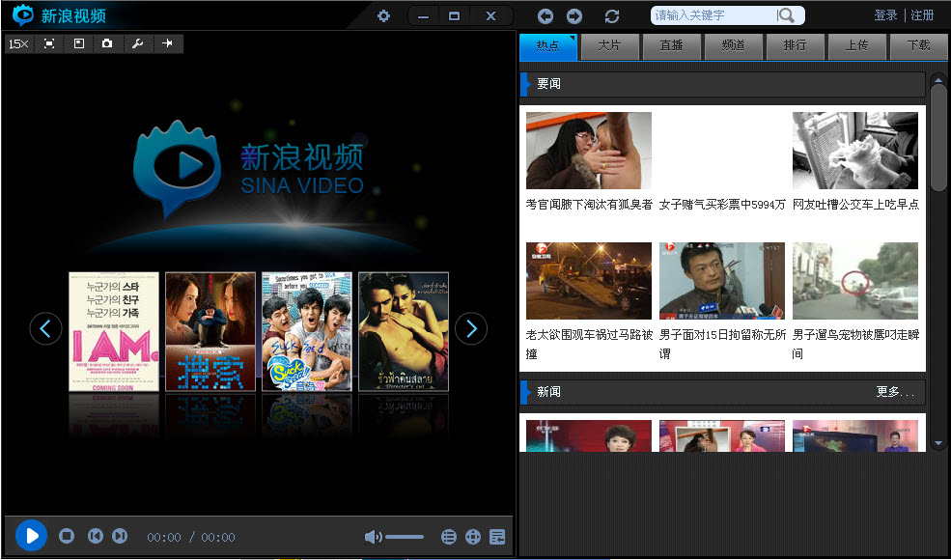
Task: Click the Sina Video logo icon in title bar
Action: click(x=23, y=15)
